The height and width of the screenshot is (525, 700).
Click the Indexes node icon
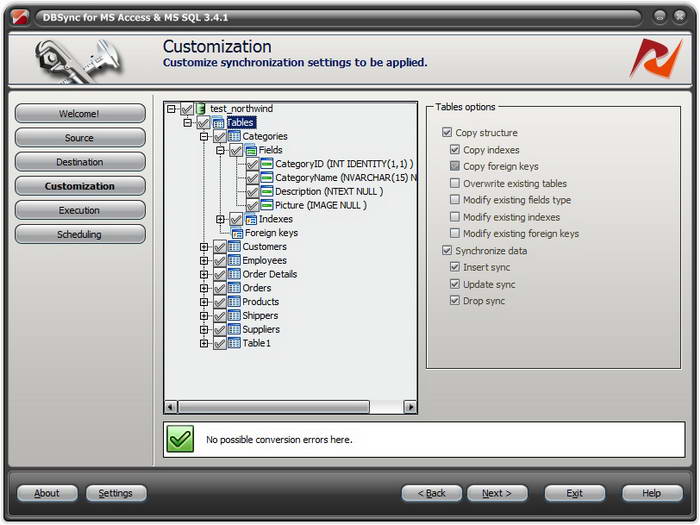(251, 219)
